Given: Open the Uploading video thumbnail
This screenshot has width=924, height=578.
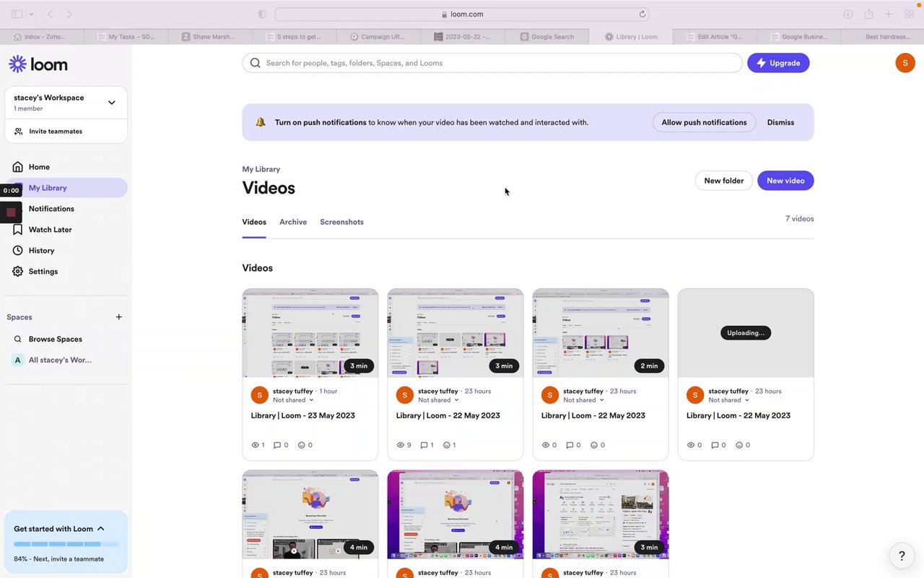Looking at the screenshot, I should coord(746,333).
